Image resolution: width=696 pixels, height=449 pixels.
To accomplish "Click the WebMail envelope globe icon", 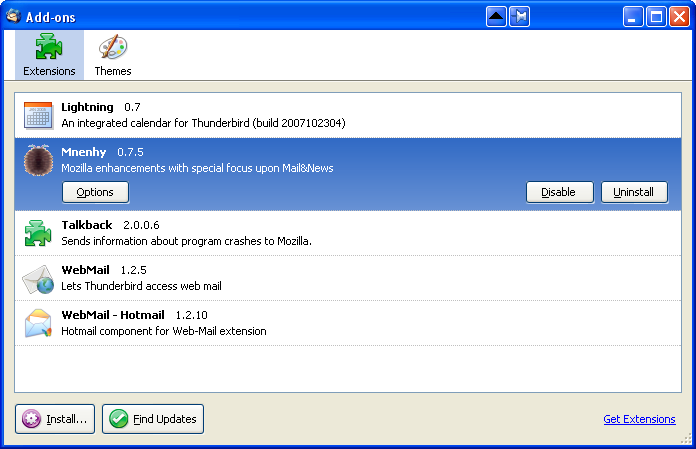I will [38, 278].
